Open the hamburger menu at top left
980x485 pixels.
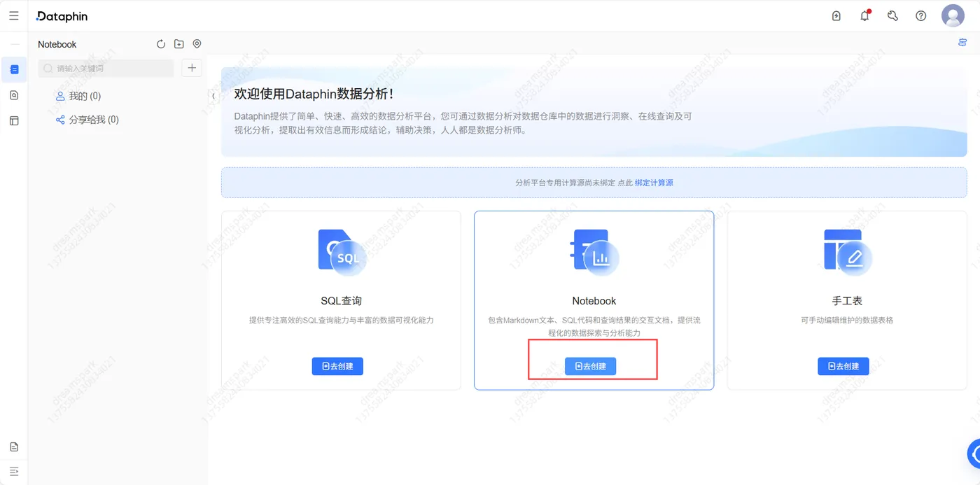point(14,15)
